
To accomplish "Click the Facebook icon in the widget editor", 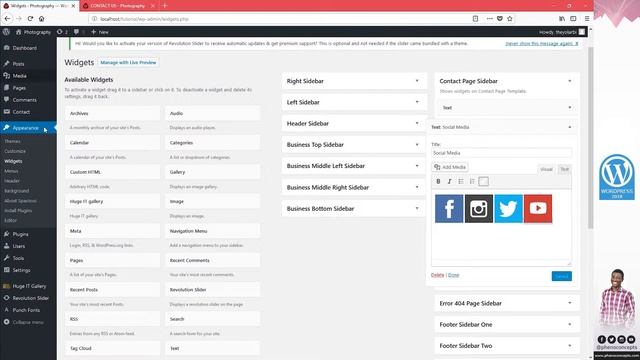I will 449,209.
